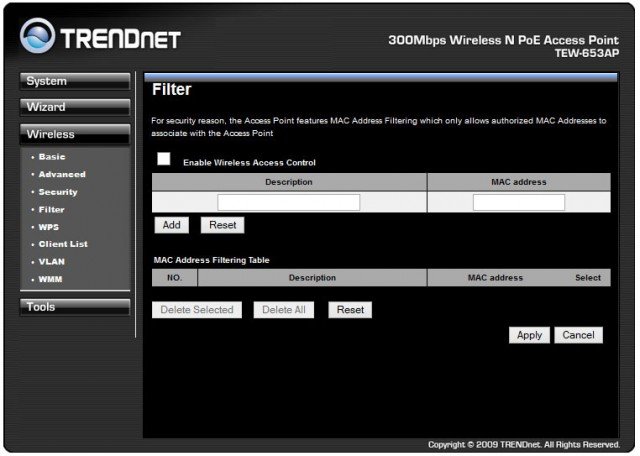Focus the MAC address input field
The image size is (640, 456).
518,202
